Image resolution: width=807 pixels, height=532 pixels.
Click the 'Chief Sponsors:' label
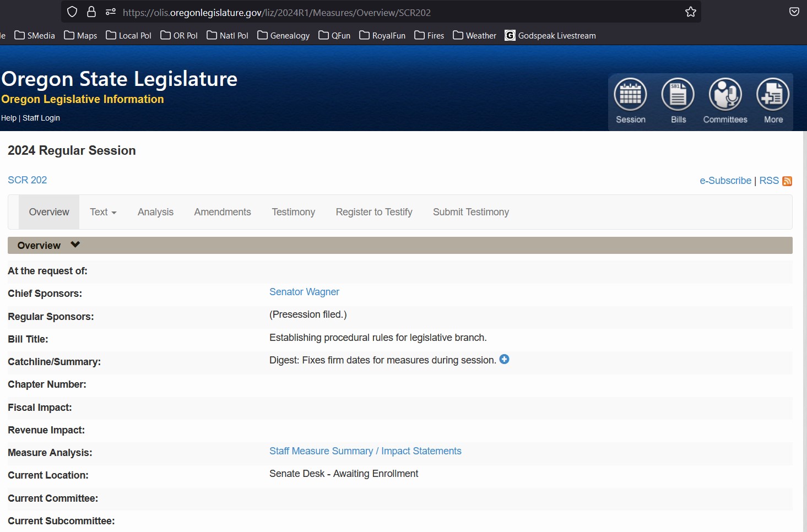click(x=45, y=294)
